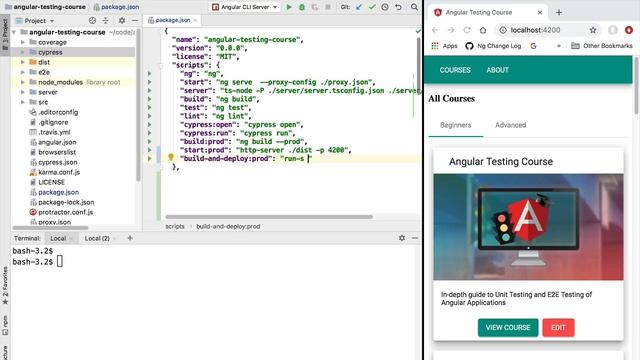Run the test script gutter arrow
Viewport: 640px width, 360px height.
[149, 107]
